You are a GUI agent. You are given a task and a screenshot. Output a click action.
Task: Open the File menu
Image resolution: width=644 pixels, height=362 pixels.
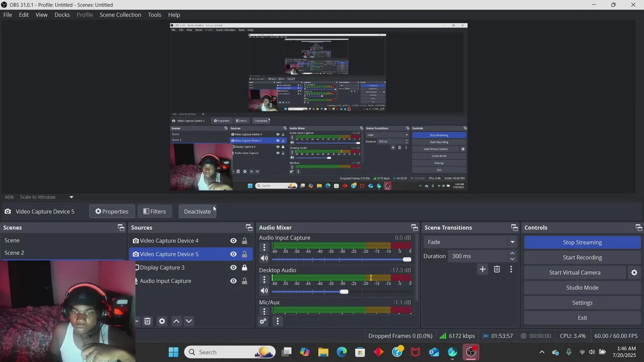(x=8, y=15)
